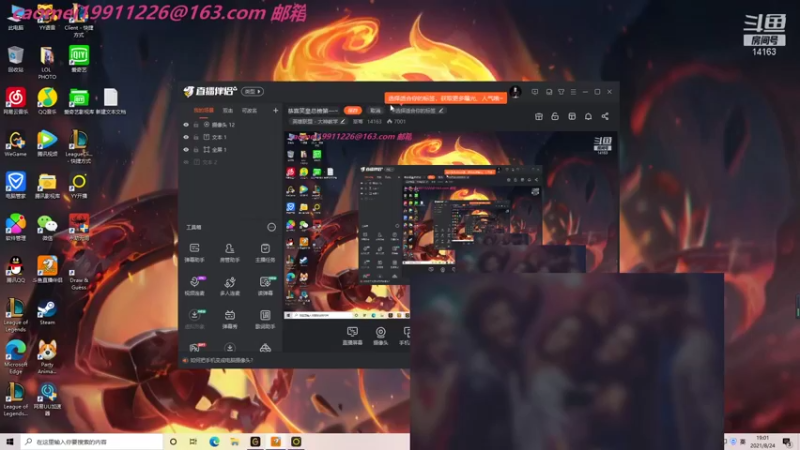Viewport: 800px width, 450px height.
Task: Select the 全屏 1 source row
Action: pyautogui.click(x=231, y=149)
